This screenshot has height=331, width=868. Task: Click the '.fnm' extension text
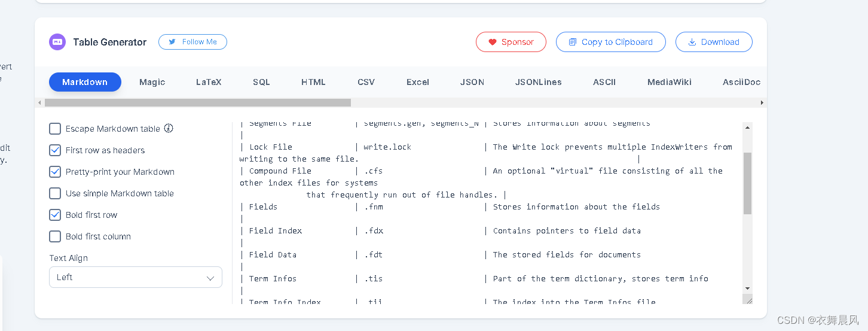[373, 207]
